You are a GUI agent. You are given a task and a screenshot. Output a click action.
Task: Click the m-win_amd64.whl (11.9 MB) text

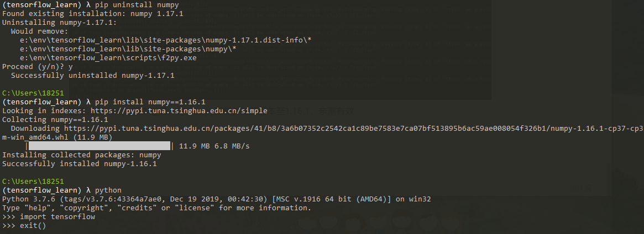(x=57, y=137)
